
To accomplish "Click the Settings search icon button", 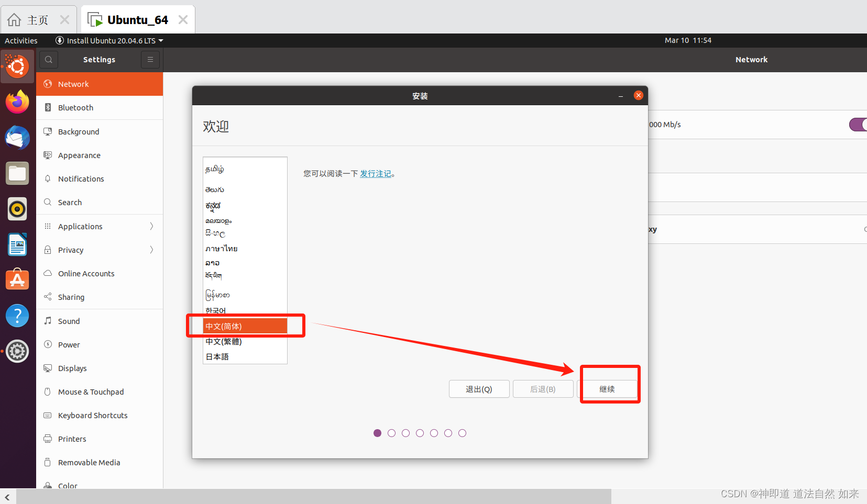I will click(49, 60).
